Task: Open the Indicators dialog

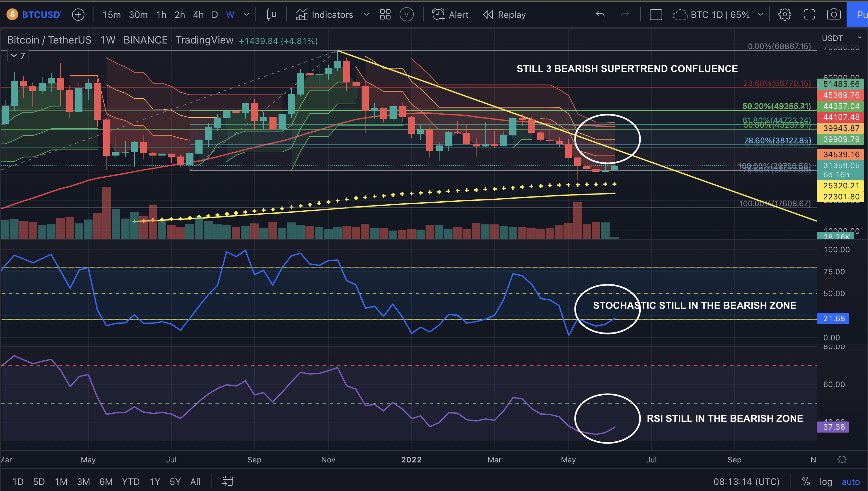Action: [325, 15]
